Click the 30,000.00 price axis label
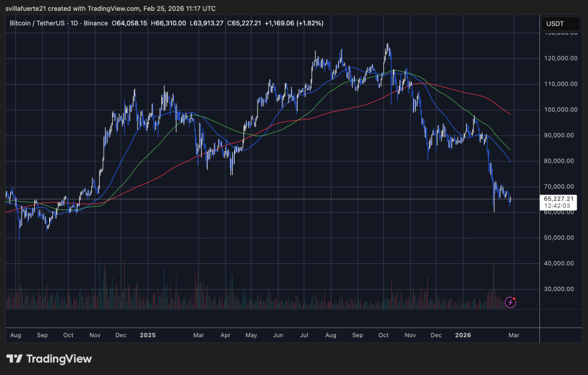588x375 pixels. click(x=560, y=289)
